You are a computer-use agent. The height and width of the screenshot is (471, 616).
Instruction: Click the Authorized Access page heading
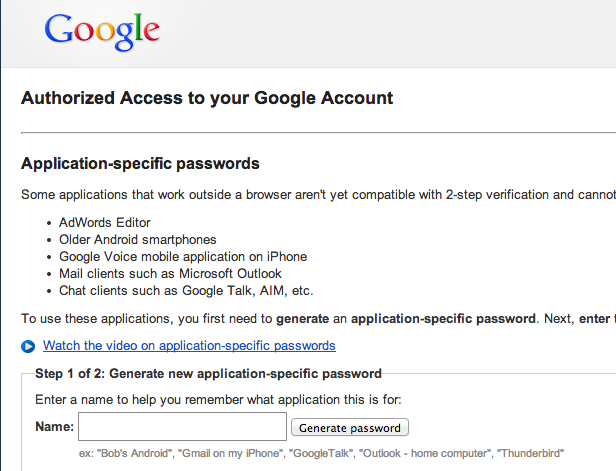[207, 98]
